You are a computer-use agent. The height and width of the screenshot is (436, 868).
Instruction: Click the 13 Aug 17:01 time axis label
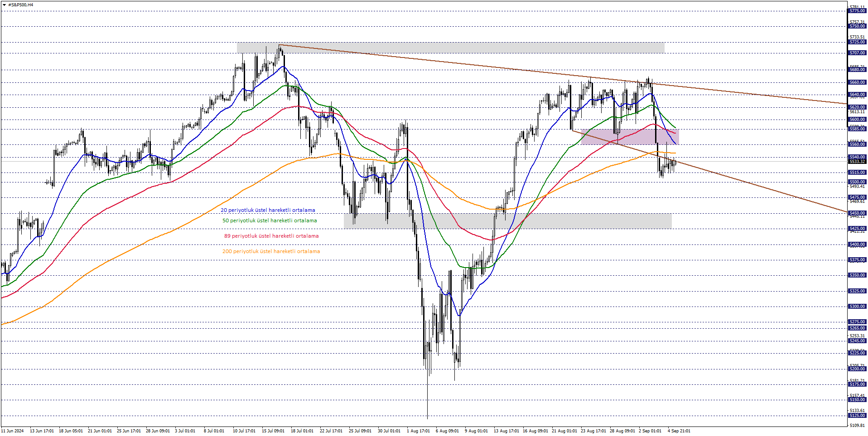point(506,431)
